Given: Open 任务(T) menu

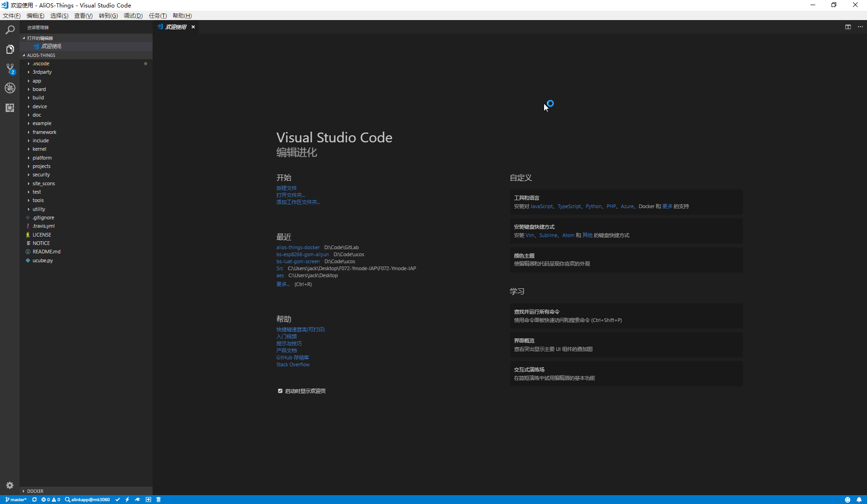Looking at the screenshot, I should (158, 16).
